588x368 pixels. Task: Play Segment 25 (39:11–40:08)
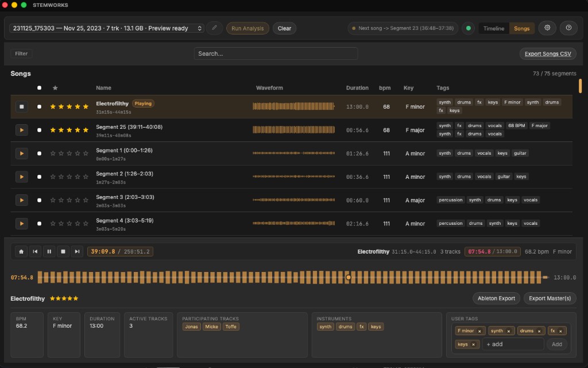[x=22, y=130]
